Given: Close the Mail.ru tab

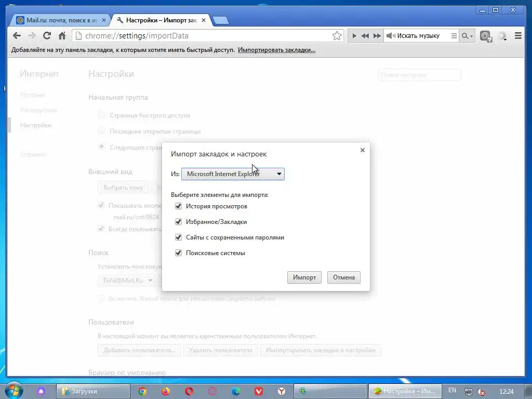Looking at the screenshot, I should click(x=104, y=20).
